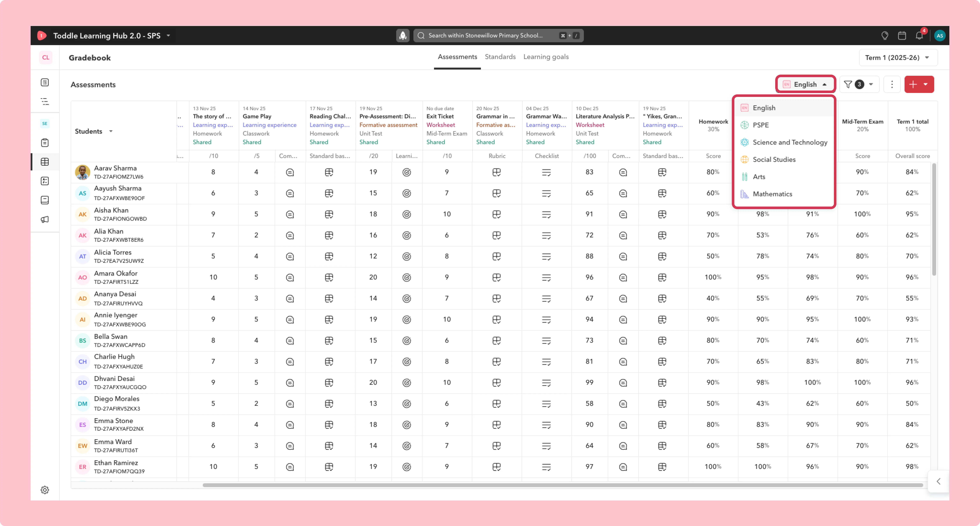
Task: Click the CL class badge in sidebar
Action: [x=46, y=57]
